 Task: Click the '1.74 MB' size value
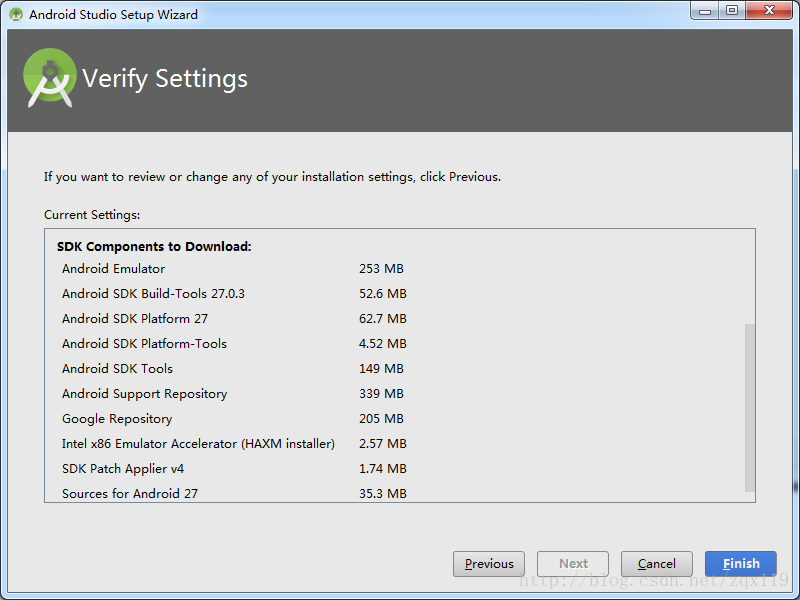pos(383,468)
